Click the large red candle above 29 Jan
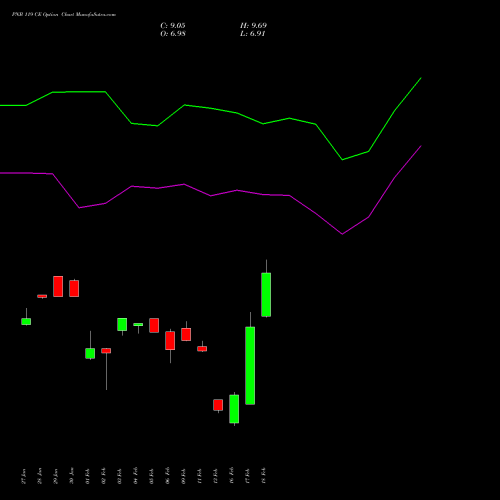The width and height of the screenshot is (500, 500). (58, 286)
